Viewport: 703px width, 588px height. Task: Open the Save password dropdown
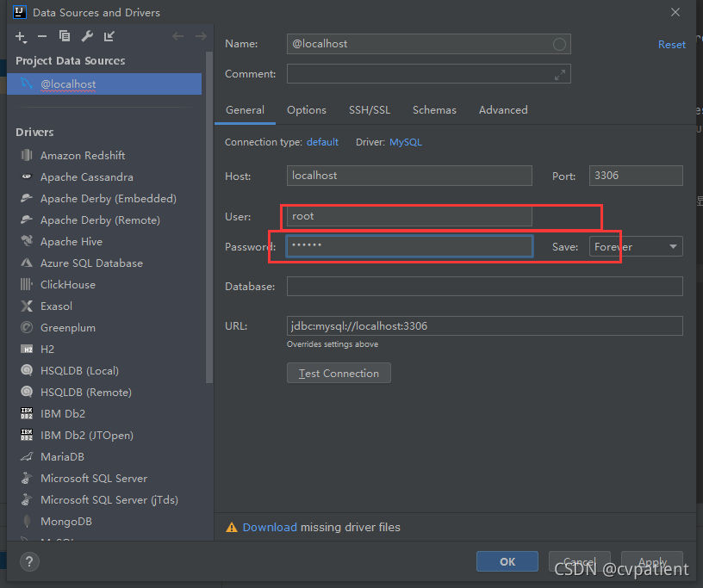pos(636,246)
